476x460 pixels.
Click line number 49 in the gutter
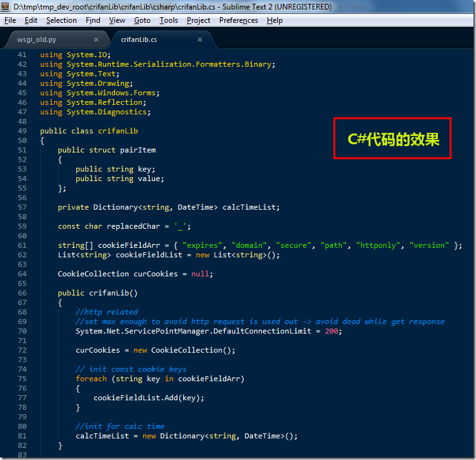click(x=22, y=131)
